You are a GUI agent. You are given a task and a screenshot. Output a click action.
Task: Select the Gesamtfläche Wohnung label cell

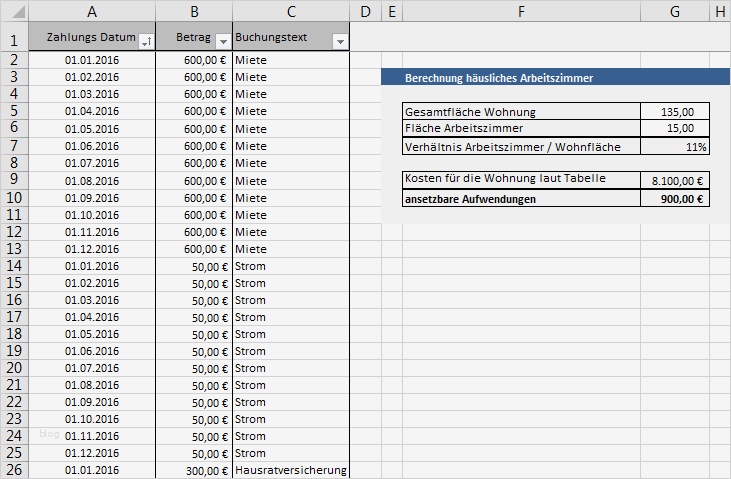tap(521, 111)
